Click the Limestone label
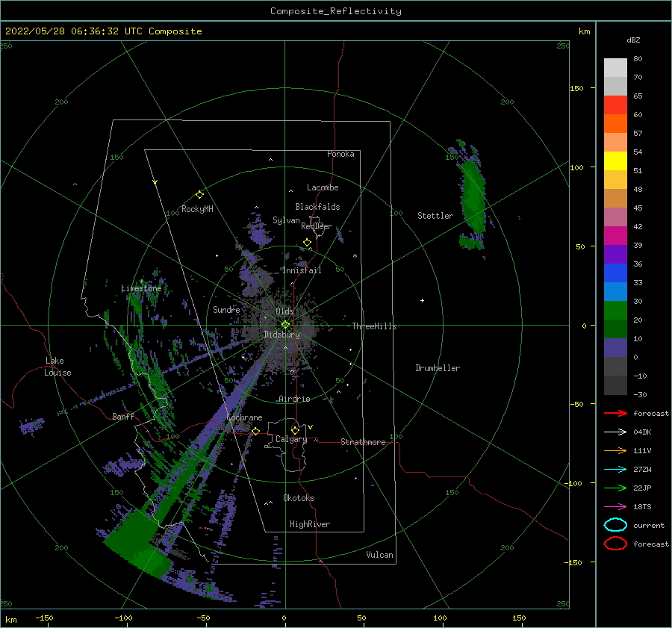672x628 pixels. pos(141,288)
